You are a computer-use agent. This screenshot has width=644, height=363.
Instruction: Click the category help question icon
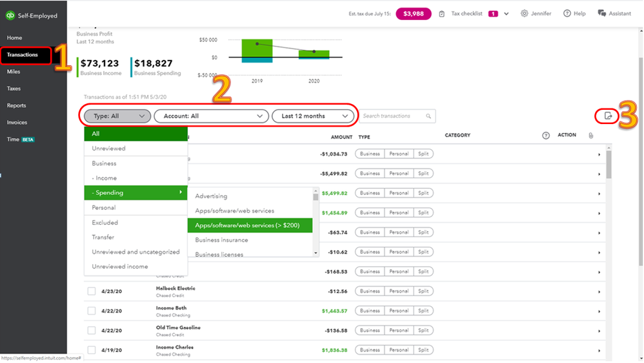coord(546,136)
